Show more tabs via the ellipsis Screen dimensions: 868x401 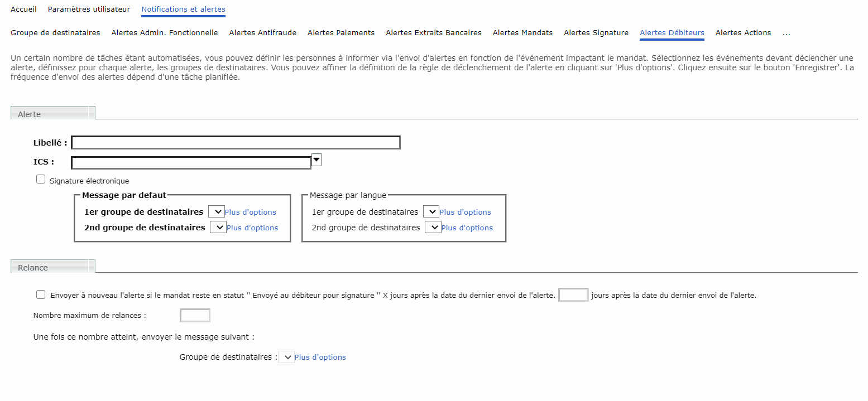[x=786, y=33]
